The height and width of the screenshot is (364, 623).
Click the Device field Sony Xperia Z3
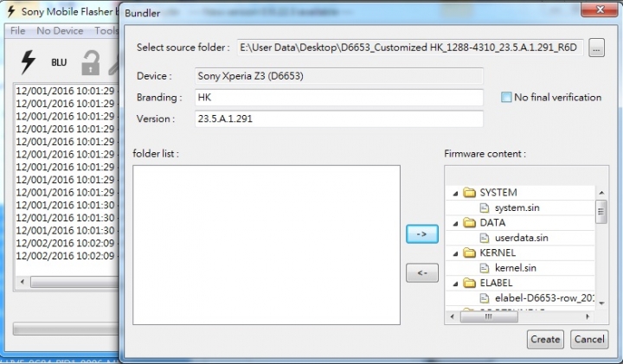tap(339, 76)
